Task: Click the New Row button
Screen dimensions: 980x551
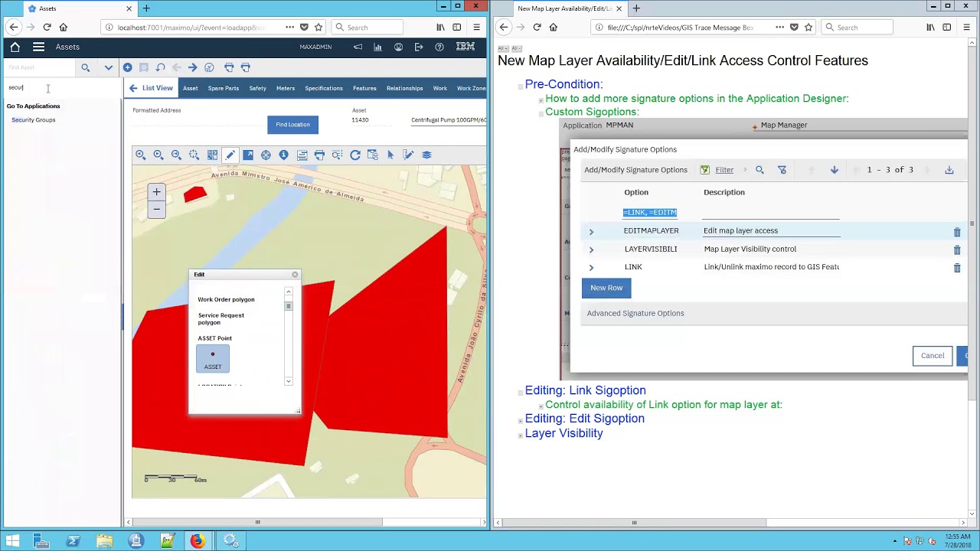Action: [x=606, y=288]
